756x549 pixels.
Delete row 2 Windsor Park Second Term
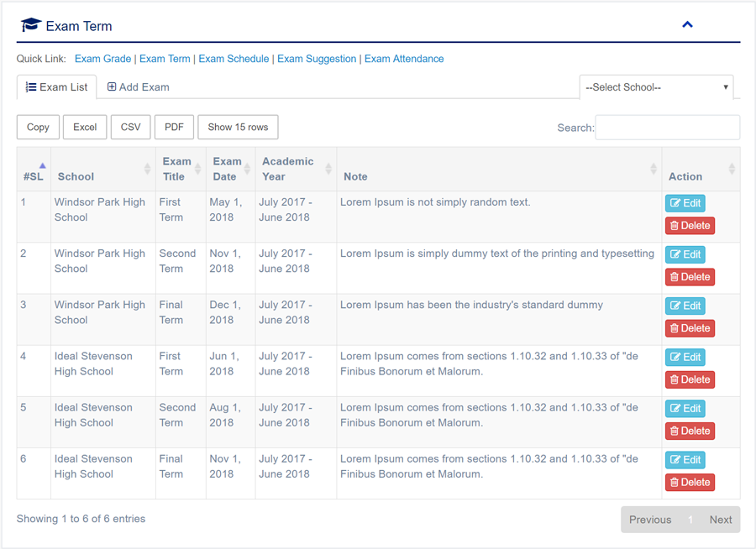pos(690,277)
